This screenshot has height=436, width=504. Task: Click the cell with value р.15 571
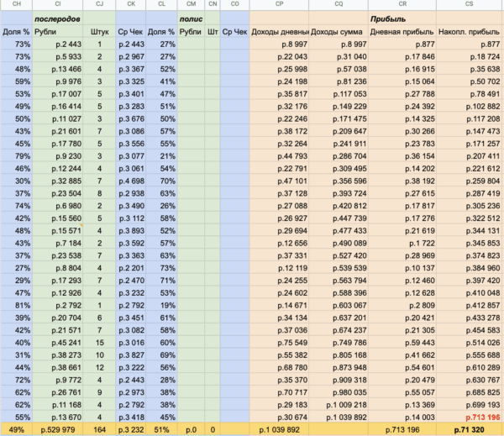(57, 231)
